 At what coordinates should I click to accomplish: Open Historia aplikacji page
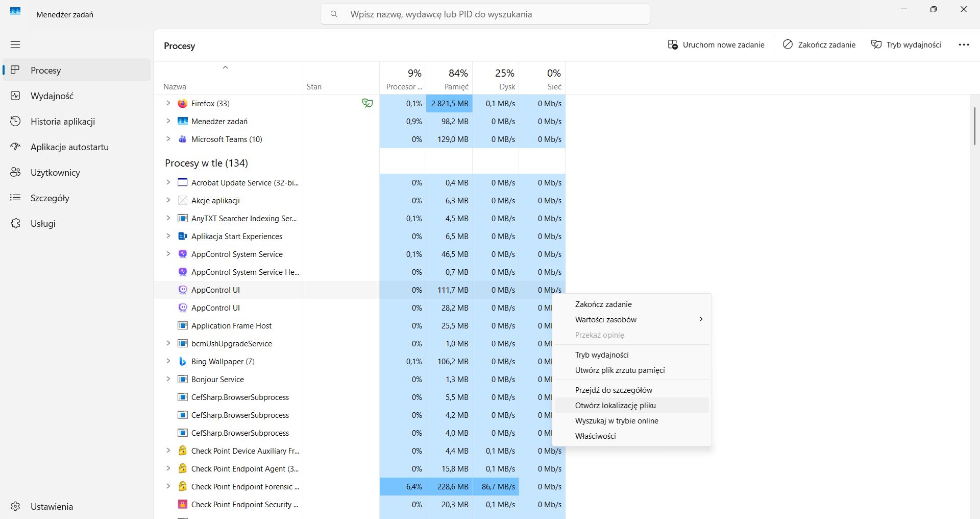tap(77, 121)
